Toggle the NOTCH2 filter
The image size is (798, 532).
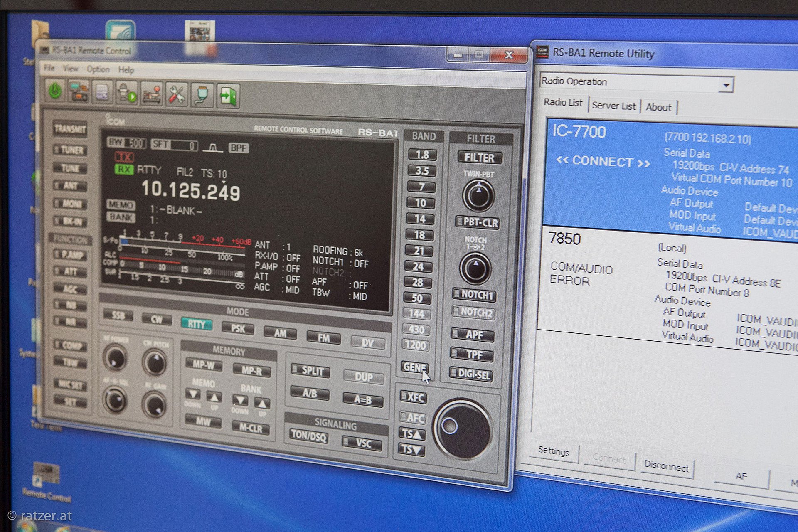[473, 312]
